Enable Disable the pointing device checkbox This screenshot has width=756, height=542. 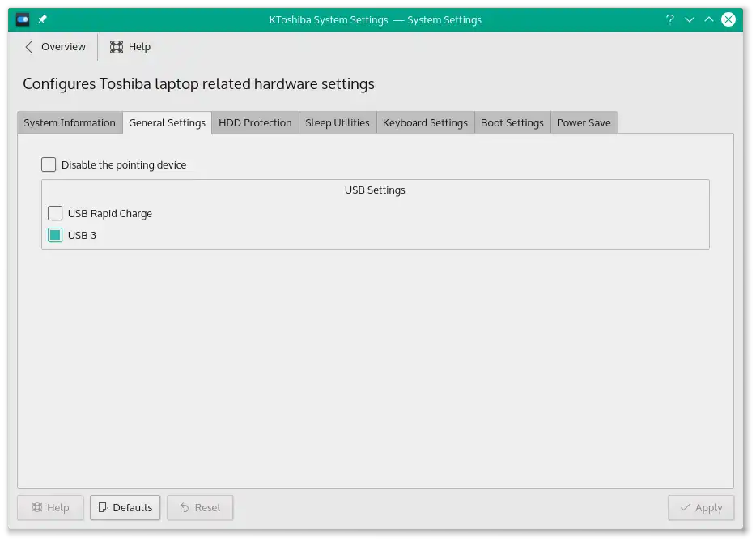point(49,164)
